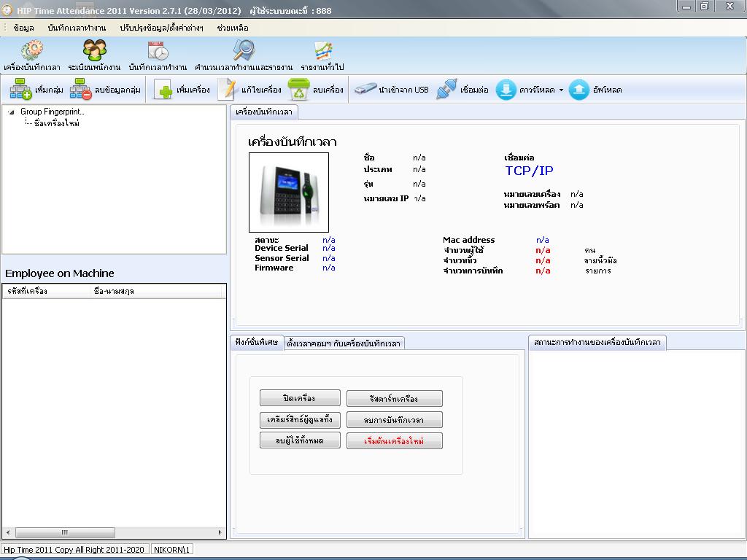Click the Employee on Machine heading
Viewport: 747px width, 560px height.
(60, 273)
